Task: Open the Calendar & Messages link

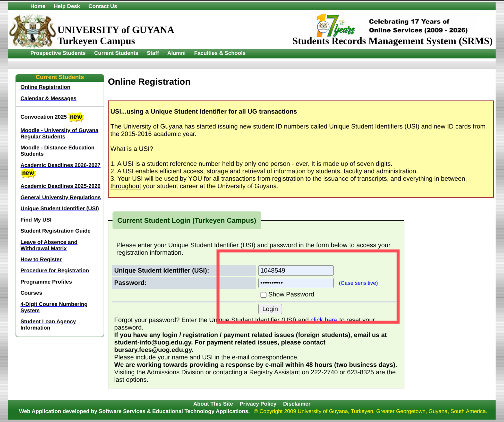Action: tap(48, 98)
